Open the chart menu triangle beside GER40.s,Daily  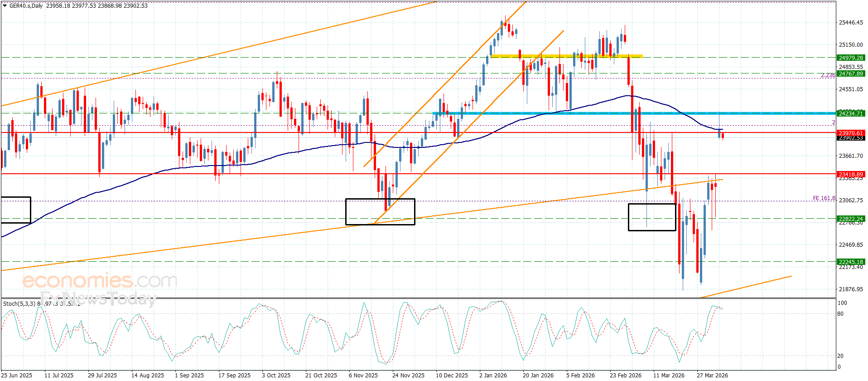click(5, 6)
